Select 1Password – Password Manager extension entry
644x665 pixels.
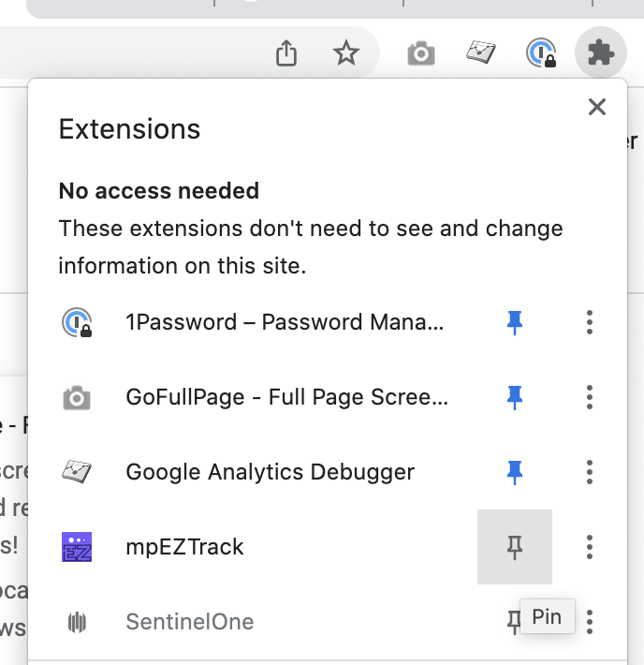tap(284, 323)
